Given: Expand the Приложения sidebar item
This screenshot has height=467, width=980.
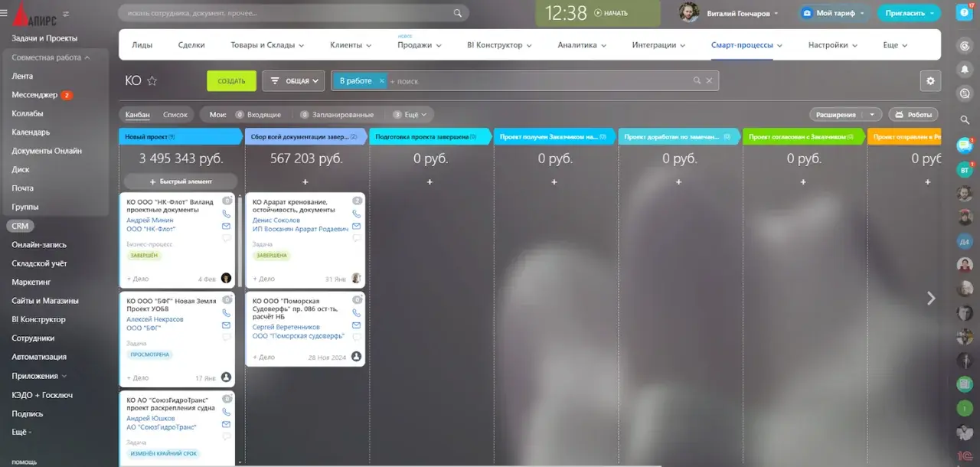Looking at the screenshot, I should tap(39, 376).
